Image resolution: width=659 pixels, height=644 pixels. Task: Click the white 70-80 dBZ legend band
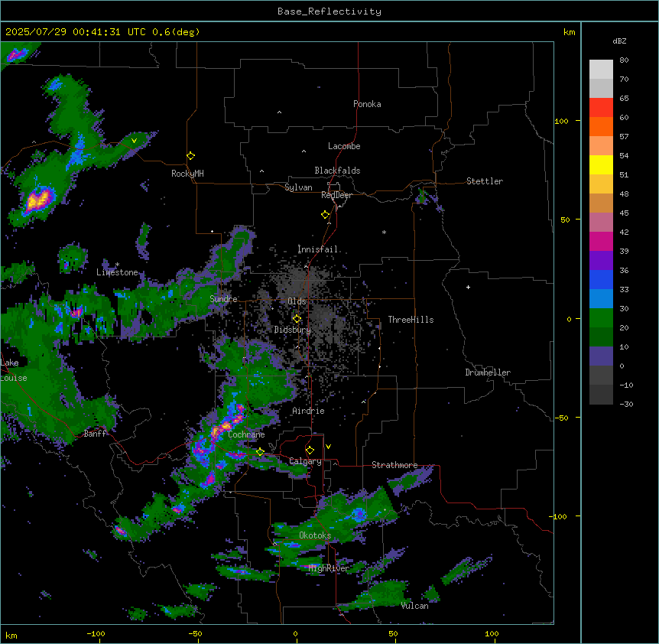[601, 70]
